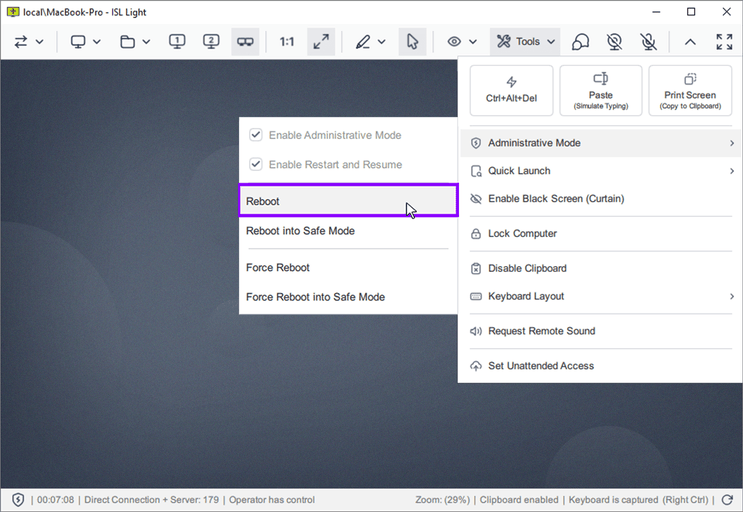Open the Tools dropdown menu
The height and width of the screenshot is (512, 743).
point(526,42)
